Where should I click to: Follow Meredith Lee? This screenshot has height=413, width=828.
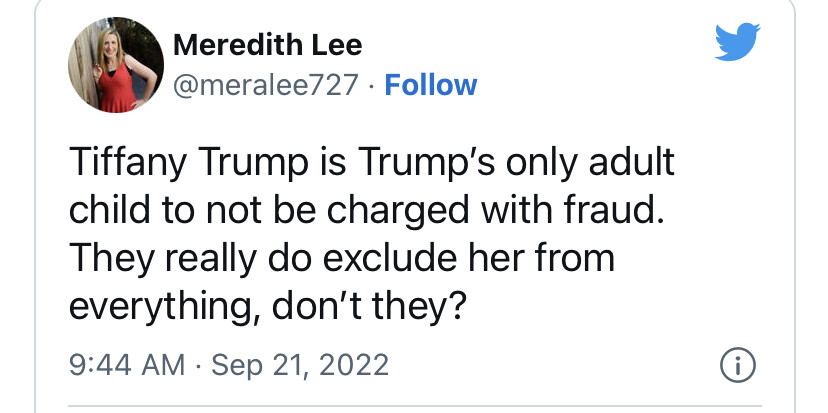[431, 85]
